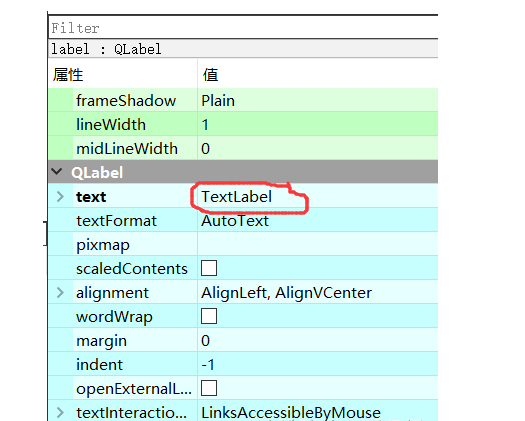The width and height of the screenshot is (525, 421).
Task: Click the empty pixmap value cell
Action: tap(317, 244)
